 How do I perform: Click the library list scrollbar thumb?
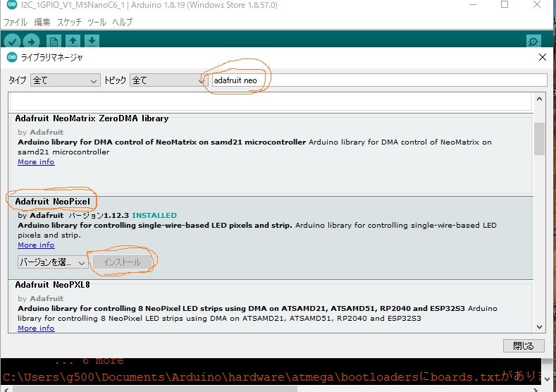click(539, 139)
